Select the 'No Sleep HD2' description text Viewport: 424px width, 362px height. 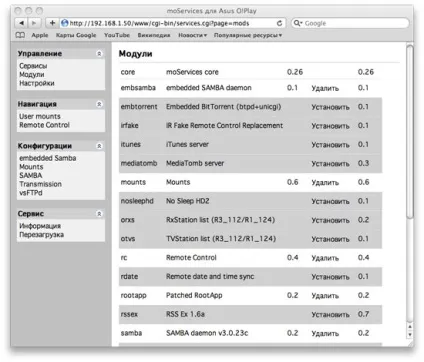pos(188,201)
